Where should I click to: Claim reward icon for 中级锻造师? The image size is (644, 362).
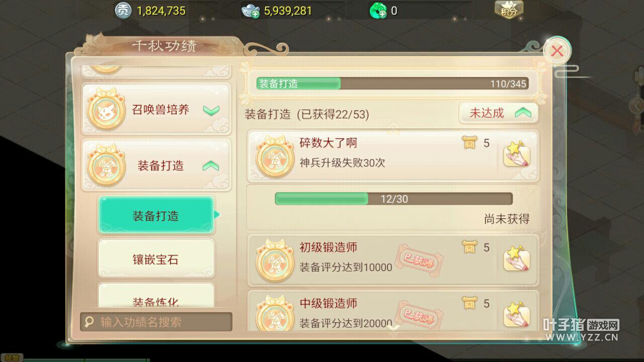click(517, 314)
